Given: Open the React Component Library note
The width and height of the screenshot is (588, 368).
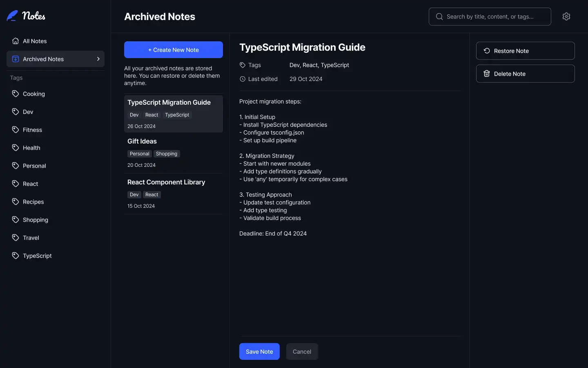Looking at the screenshot, I should tap(166, 182).
